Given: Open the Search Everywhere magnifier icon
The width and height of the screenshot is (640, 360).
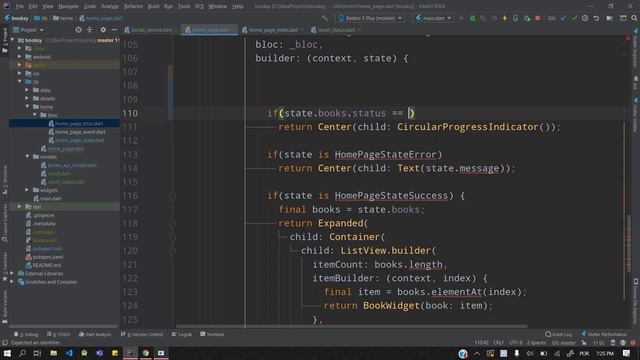Looking at the screenshot, I should click(634, 18).
